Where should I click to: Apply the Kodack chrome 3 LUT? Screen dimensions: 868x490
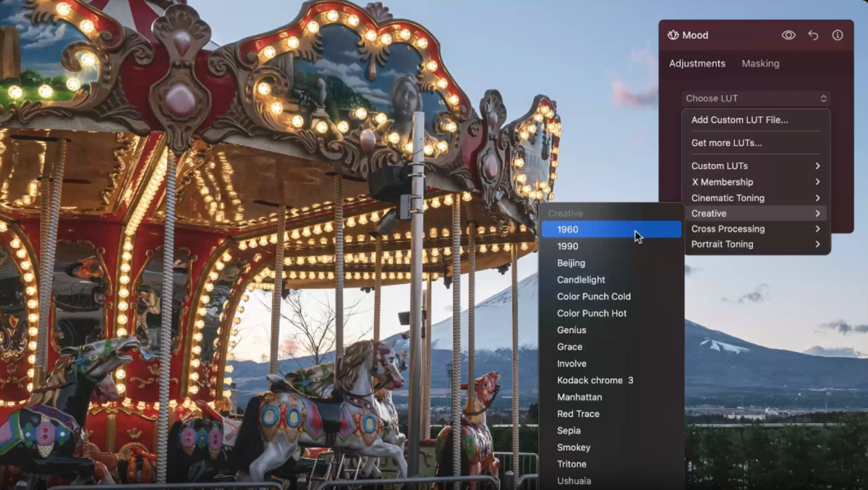pos(593,380)
